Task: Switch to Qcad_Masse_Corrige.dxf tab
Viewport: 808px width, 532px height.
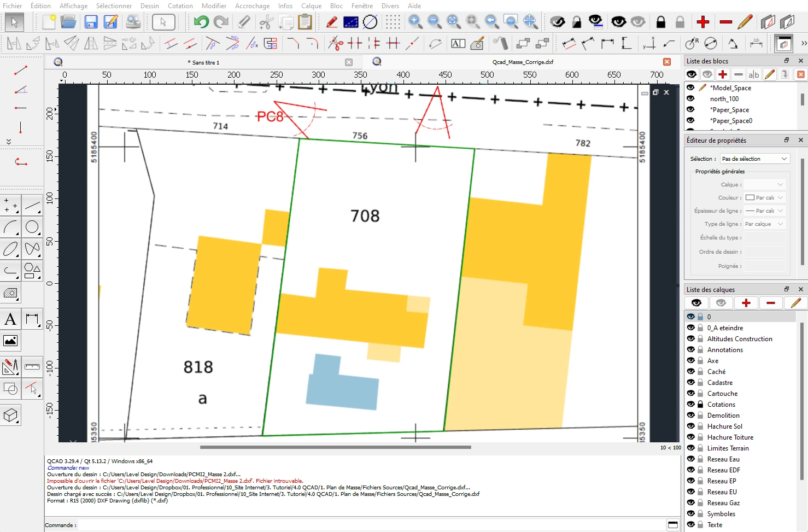Action: point(523,62)
